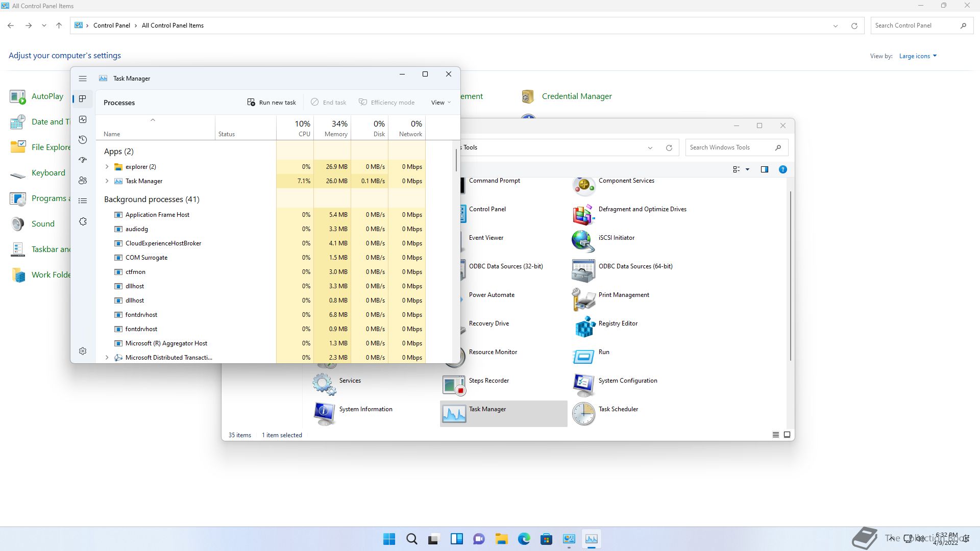Open Users page in Task Manager sidebar
980x551 pixels.
coord(83,181)
